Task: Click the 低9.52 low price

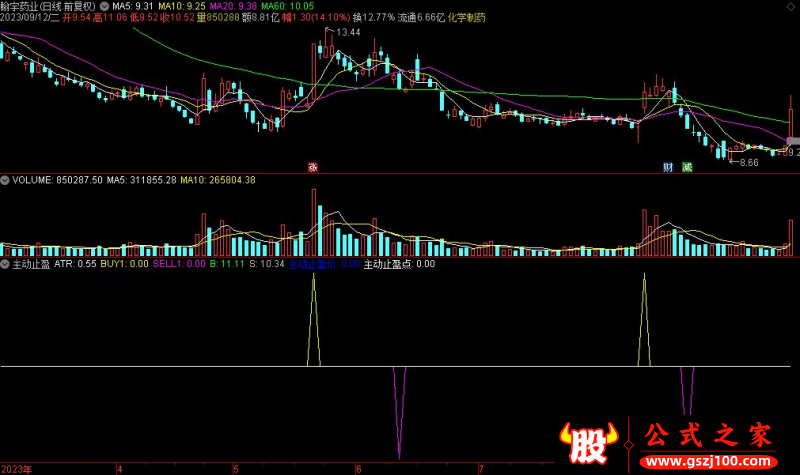Action: 144,17
